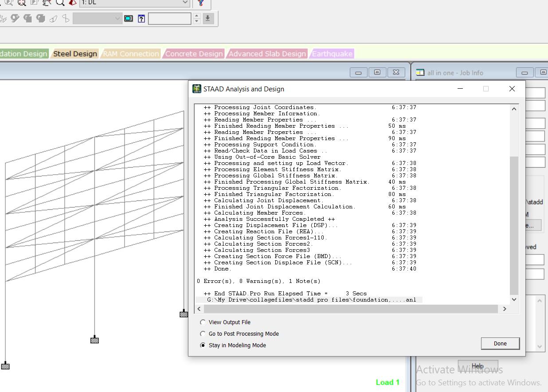Click 'Creating Reaction File (REA)' log line
Image resolution: width=548 pixels, height=392 pixels.
(263, 231)
